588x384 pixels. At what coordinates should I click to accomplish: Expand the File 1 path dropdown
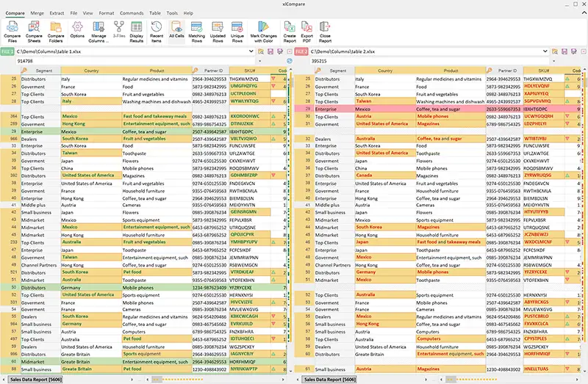[x=251, y=51]
